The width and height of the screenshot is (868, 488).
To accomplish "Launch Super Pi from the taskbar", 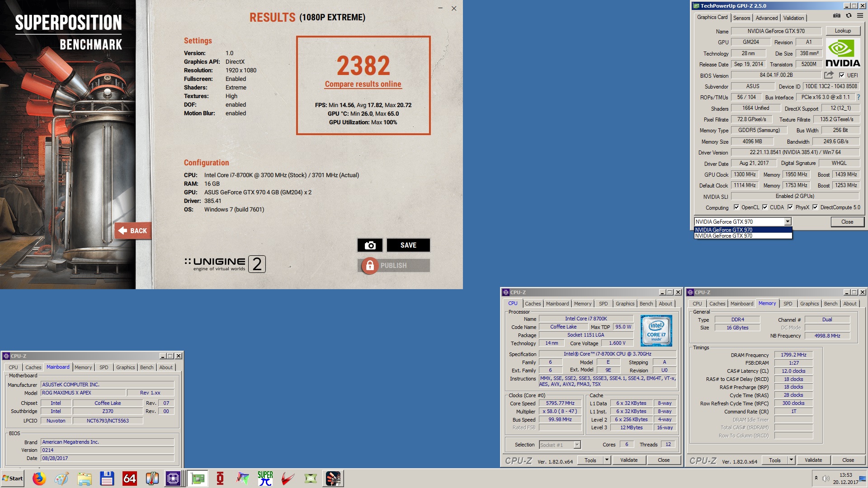I will coord(265,479).
